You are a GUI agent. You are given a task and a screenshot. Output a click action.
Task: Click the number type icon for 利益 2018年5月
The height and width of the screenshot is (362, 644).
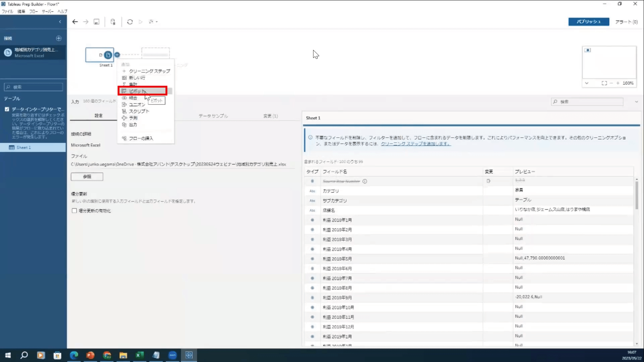(312, 259)
